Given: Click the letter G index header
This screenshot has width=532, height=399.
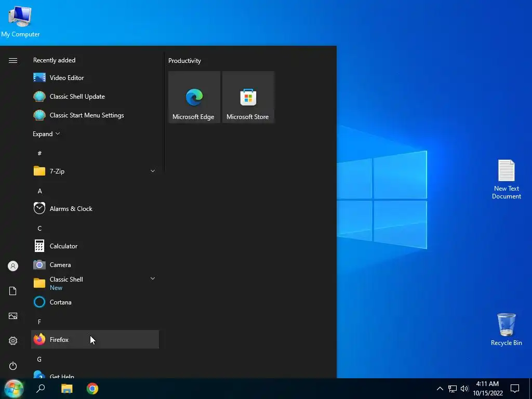Looking at the screenshot, I should coord(39,359).
